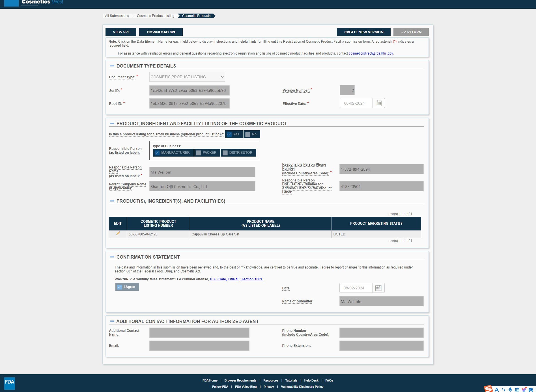The width and height of the screenshot is (536, 392).
Task: Go to All Submissions breadcrumb
Action: [117, 16]
